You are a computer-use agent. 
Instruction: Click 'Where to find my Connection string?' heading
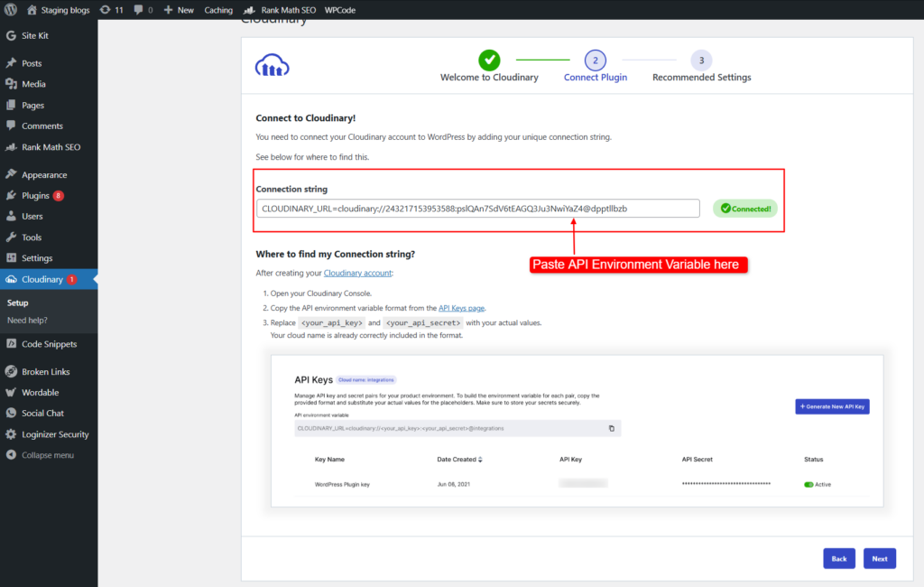336,255
